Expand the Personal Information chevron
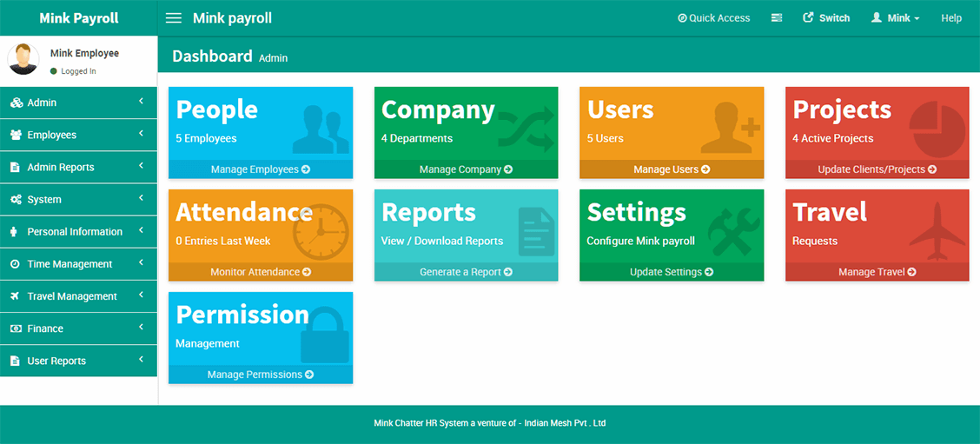 (x=142, y=231)
